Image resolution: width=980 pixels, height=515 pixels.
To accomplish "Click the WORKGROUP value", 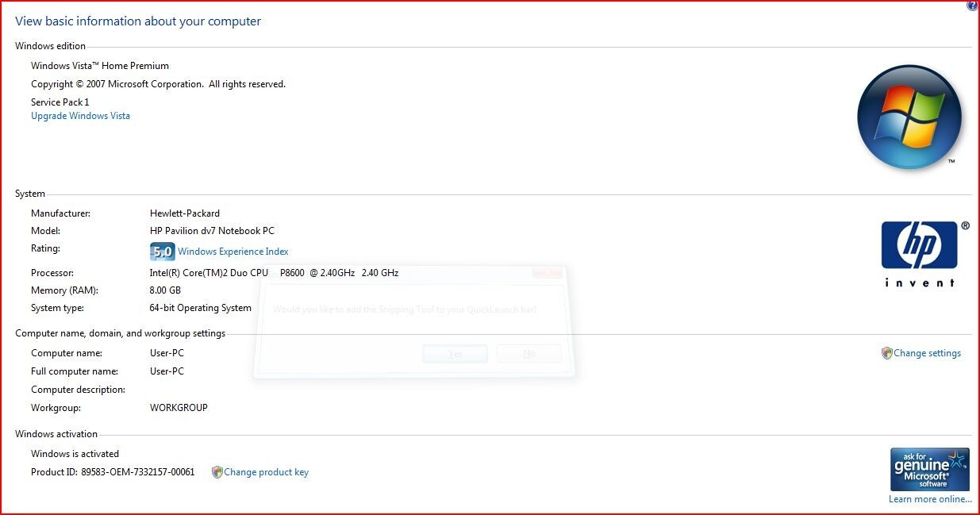I will click(179, 408).
